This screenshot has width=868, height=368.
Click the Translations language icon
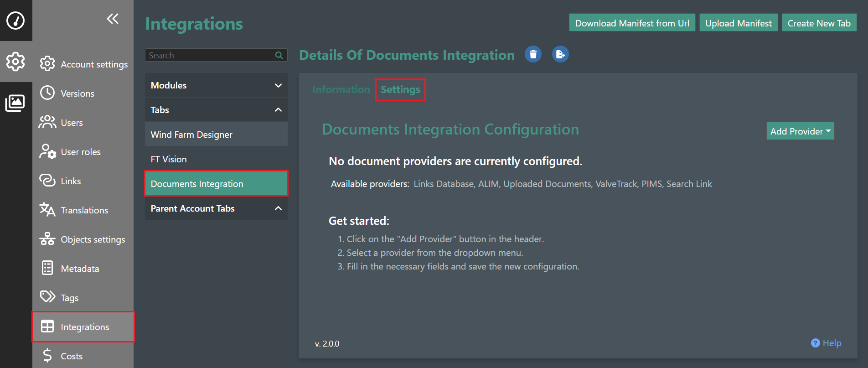coord(47,210)
